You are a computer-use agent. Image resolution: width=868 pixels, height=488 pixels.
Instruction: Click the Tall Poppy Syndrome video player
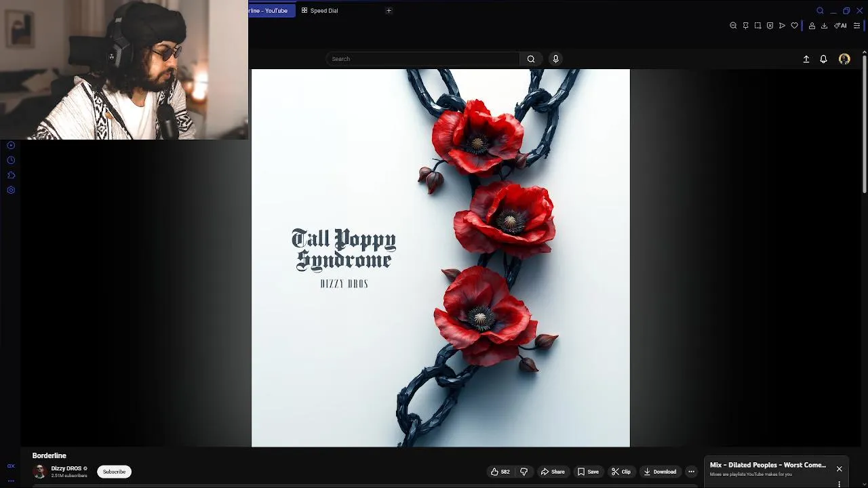tap(441, 258)
